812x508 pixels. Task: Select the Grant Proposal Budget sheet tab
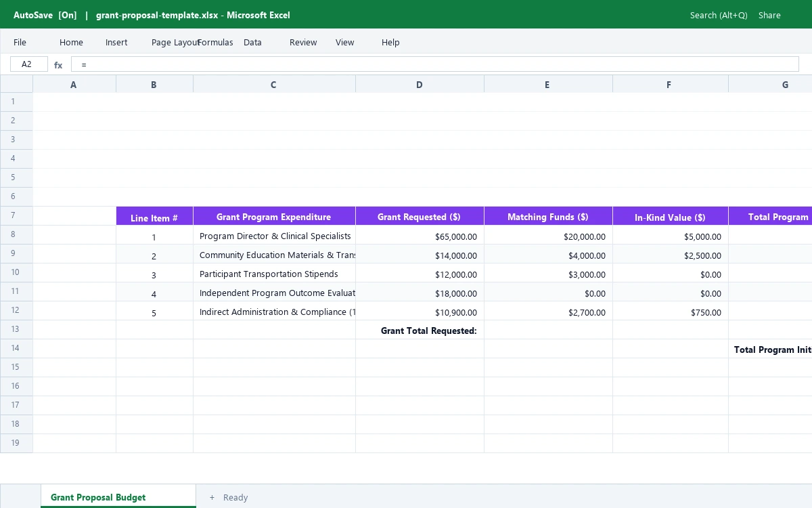[x=118, y=497]
